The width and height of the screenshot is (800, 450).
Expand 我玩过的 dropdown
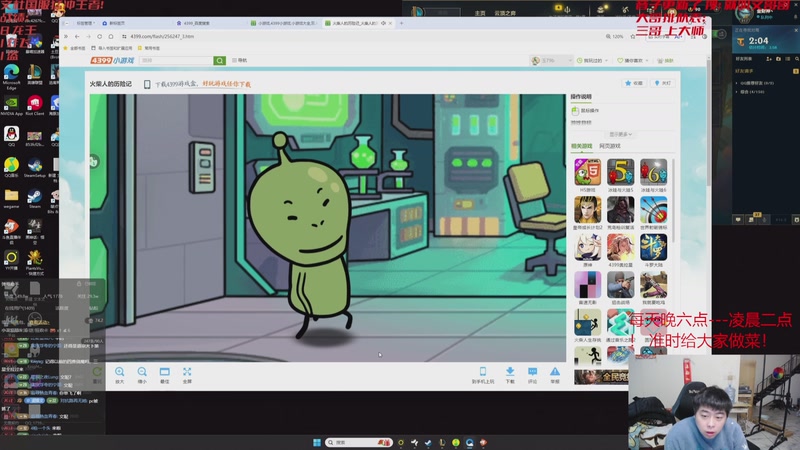pyautogui.click(x=592, y=60)
